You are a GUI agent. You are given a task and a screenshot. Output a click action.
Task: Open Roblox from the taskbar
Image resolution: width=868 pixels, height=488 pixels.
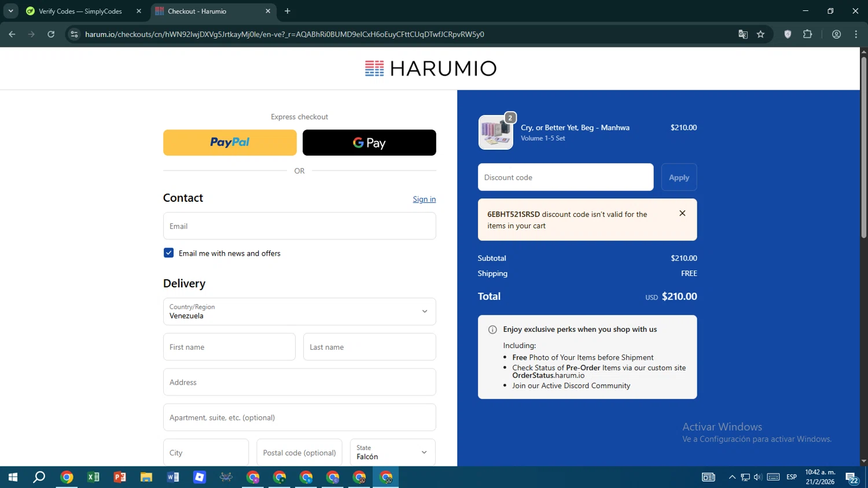(200, 477)
